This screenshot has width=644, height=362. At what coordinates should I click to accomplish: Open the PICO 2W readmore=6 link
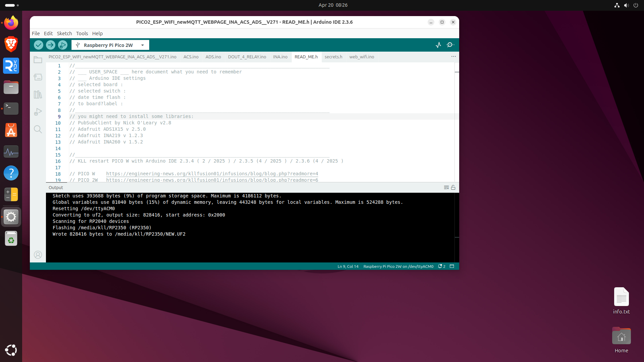(x=212, y=180)
